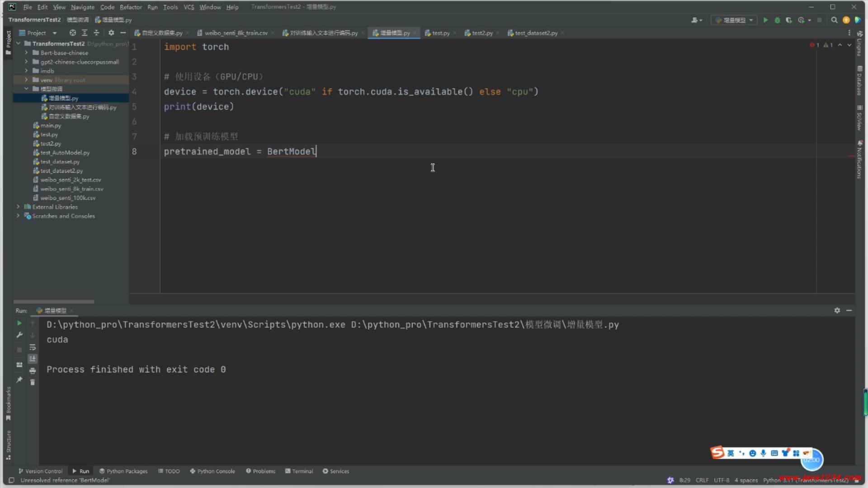Viewport: 868px width, 488px height.
Task: Open Search Everywhere magnifier icon
Action: (x=834, y=20)
